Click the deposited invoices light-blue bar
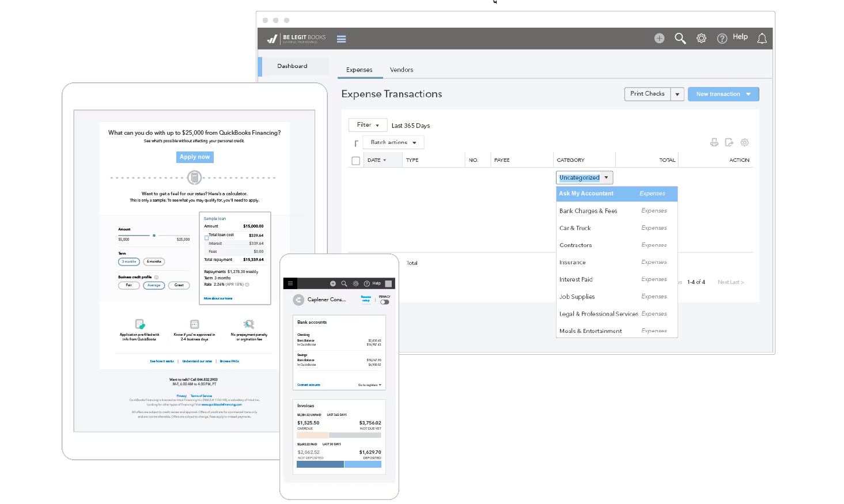844x504 pixels. tap(363, 464)
